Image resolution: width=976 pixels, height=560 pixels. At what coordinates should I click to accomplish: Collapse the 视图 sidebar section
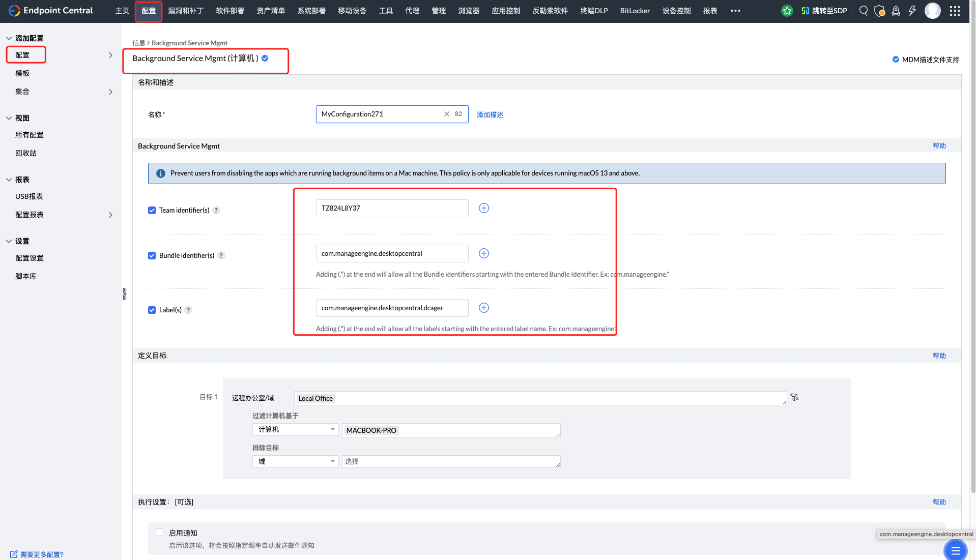[9, 118]
